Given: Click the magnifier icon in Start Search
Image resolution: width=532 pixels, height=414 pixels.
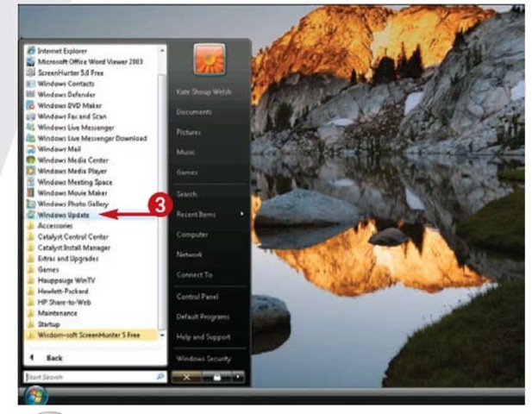Looking at the screenshot, I should [160, 376].
